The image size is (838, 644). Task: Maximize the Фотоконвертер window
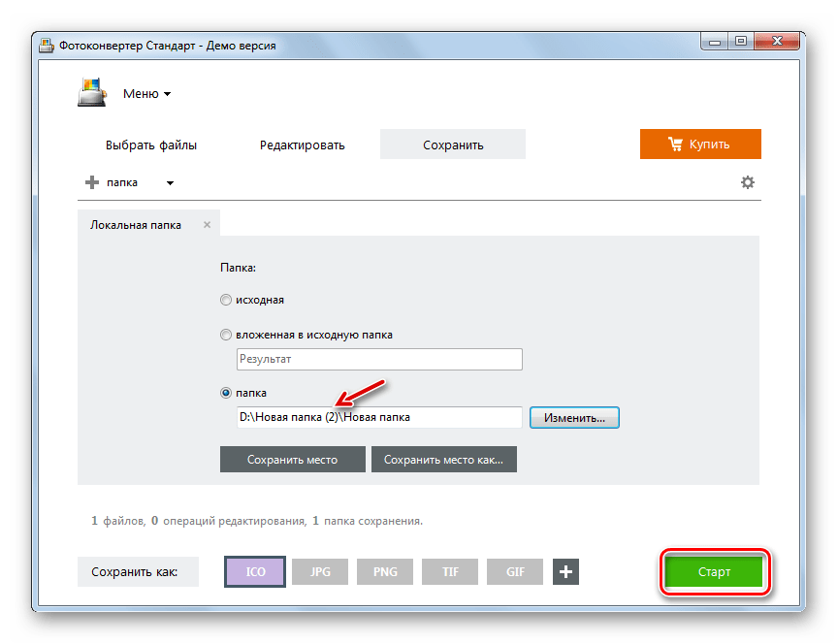[x=741, y=41]
